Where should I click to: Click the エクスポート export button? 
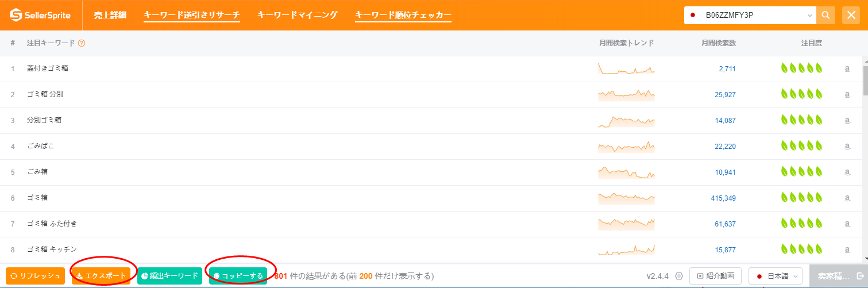(x=101, y=276)
